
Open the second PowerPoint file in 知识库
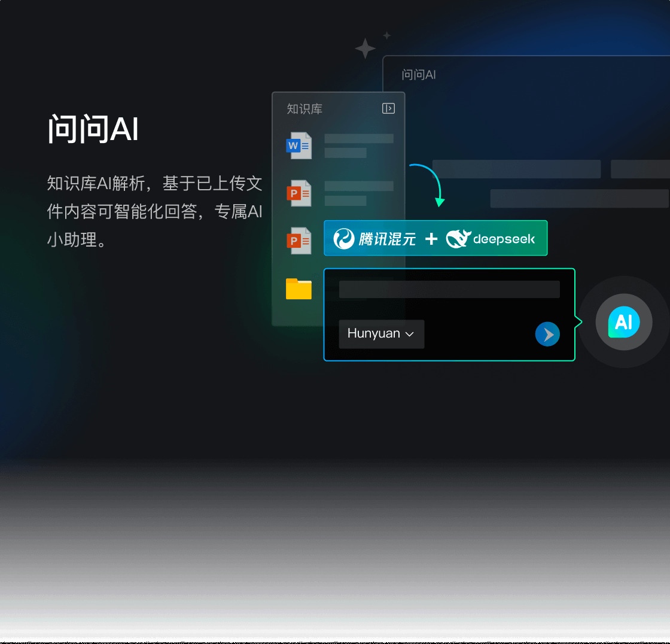[299, 241]
